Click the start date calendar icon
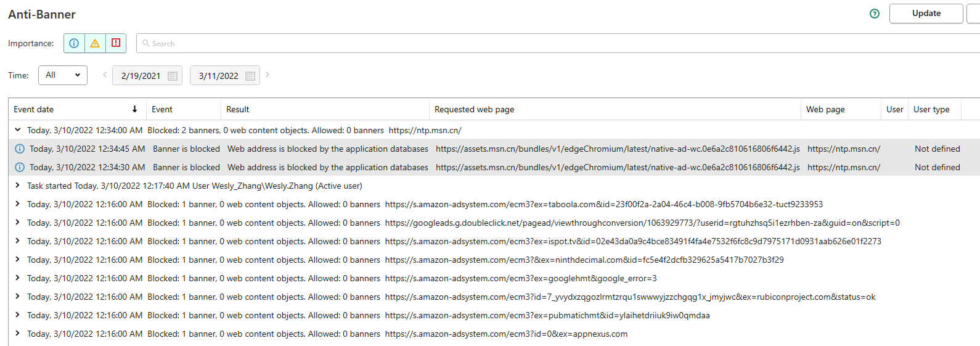 (173, 76)
